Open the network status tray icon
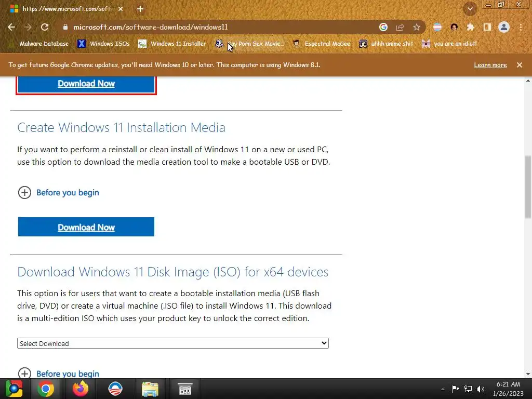This screenshot has height=399, width=532. [468, 389]
